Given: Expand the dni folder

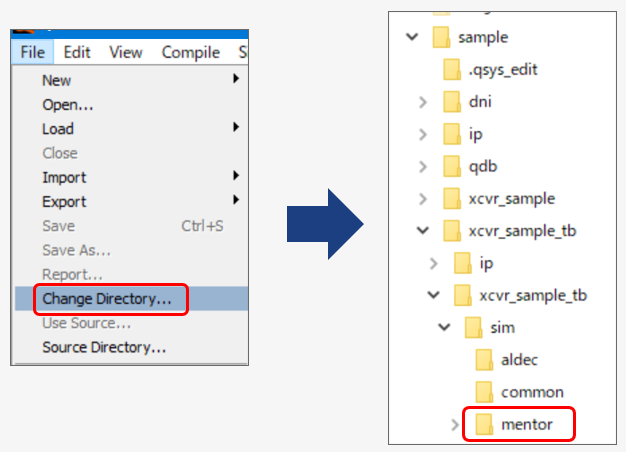Looking at the screenshot, I should (x=423, y=101).
